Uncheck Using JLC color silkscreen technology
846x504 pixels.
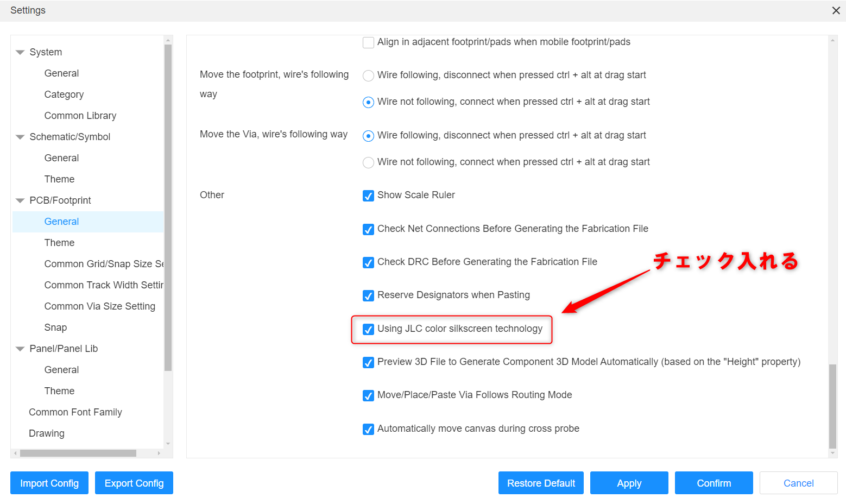pyautogui.click(x=368, y=329)
